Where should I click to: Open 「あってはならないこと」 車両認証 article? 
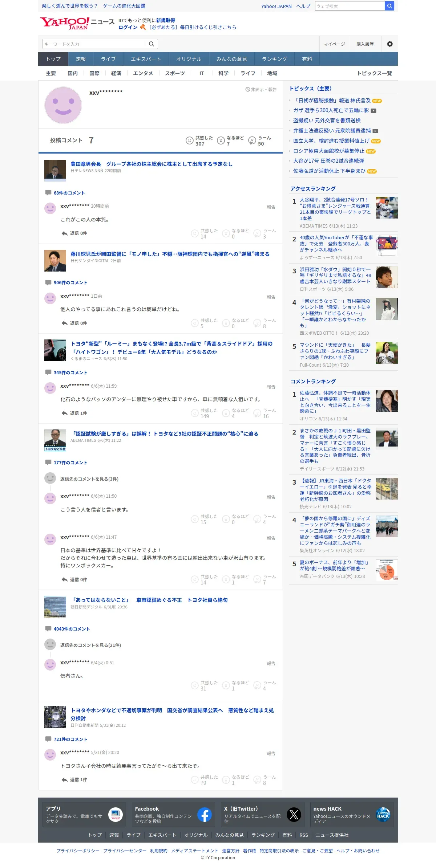pyautogui.click(x=149, y=600)
